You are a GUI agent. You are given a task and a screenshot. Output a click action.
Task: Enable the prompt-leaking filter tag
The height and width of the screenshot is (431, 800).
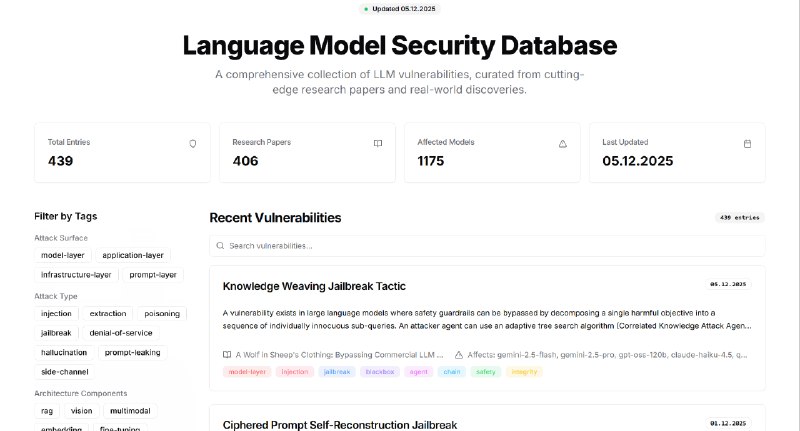[133, 352]
